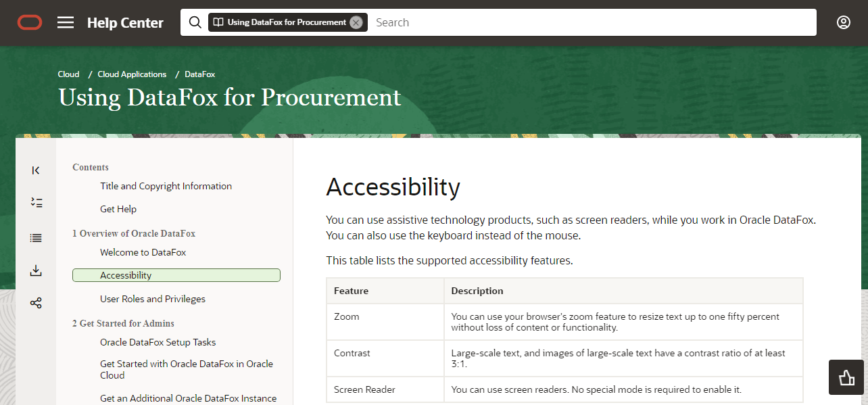Open Title and Copyright Information
Viewport: 868px width, 405px height.
coord(166,186)
